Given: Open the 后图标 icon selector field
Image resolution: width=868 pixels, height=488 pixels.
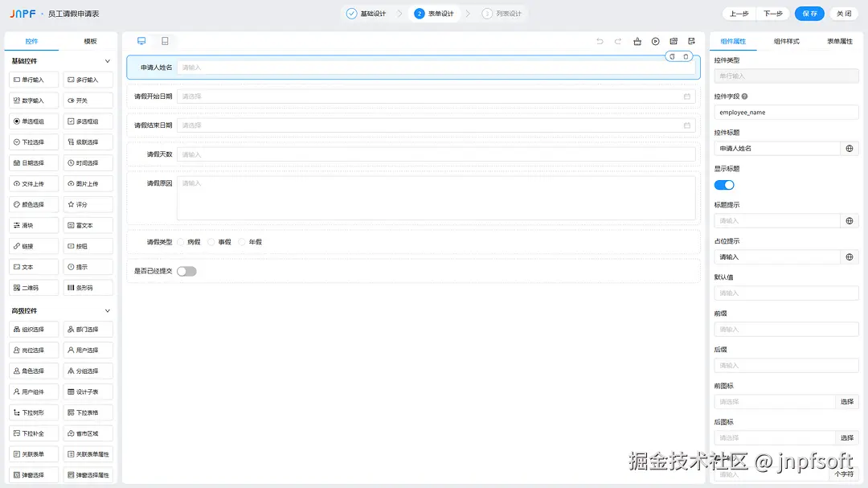Looking at the screenshot, I should 775,437.
